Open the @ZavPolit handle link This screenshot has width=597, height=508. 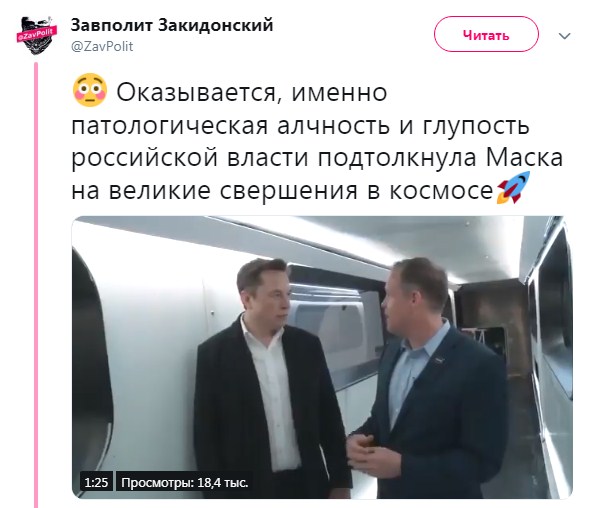(x=102, y=46)
